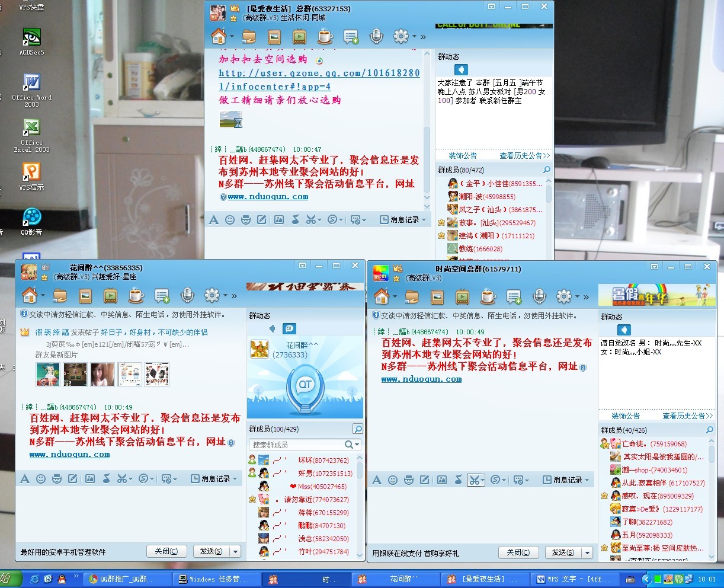Screen dimensions: 724x588
Task: Switch to the 花间醉 taskbar item
Action: point(396,579)
